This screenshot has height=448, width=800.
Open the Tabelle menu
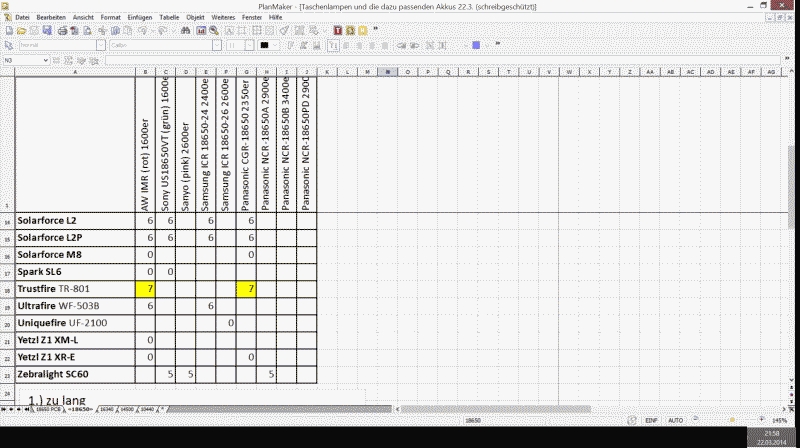pos(169,17)
